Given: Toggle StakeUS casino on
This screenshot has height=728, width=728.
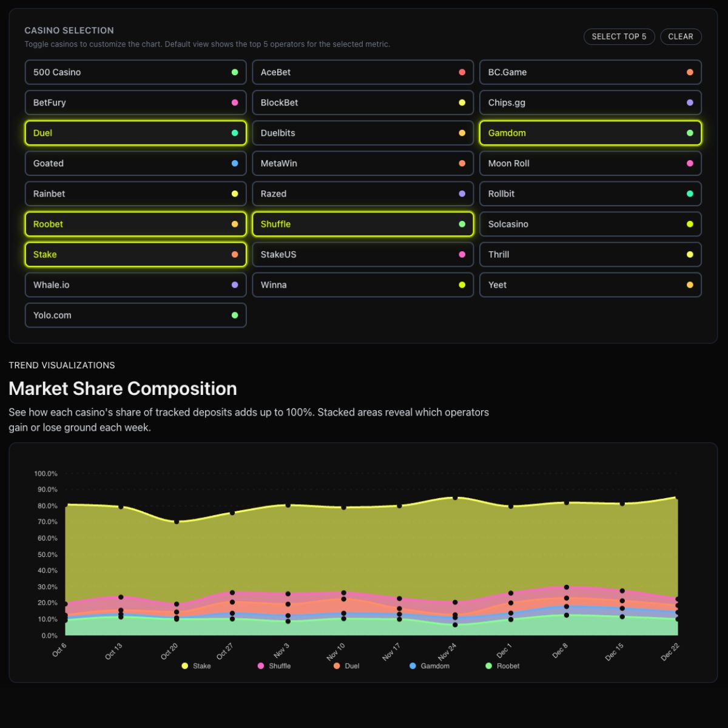Looking at the screenshot, I should 363,254.
